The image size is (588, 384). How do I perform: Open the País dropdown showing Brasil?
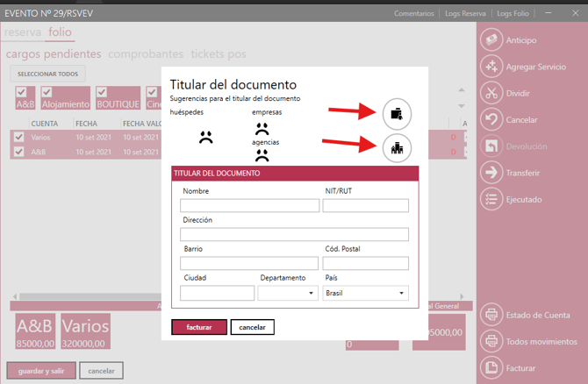(365, 293)
